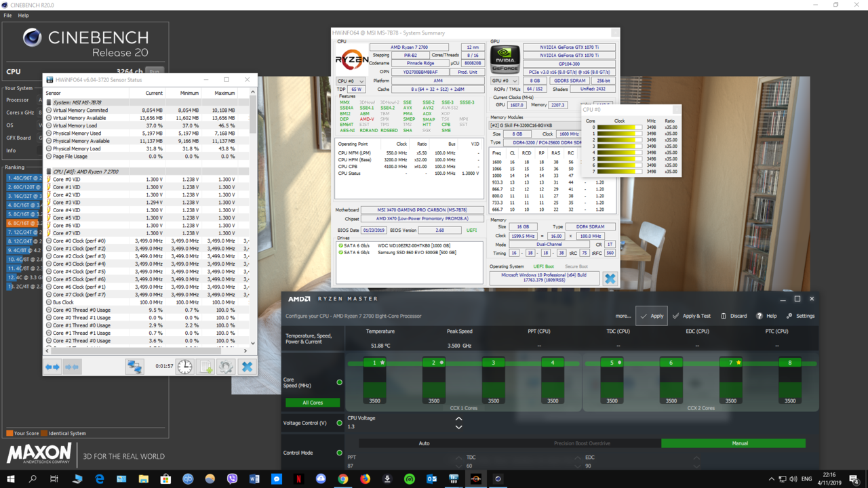Click core 5 speed slider in CCX 2
868x488 pixels.
(612, 380)
